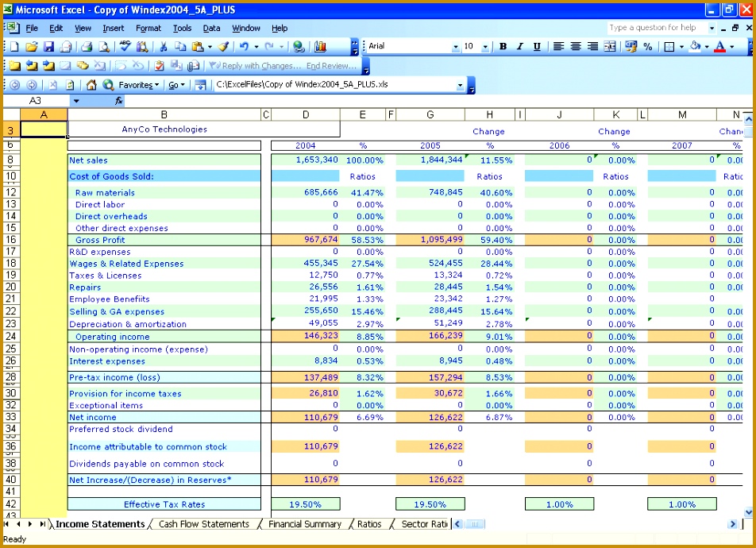Click End Review button
756x548 pixels.
331,66
